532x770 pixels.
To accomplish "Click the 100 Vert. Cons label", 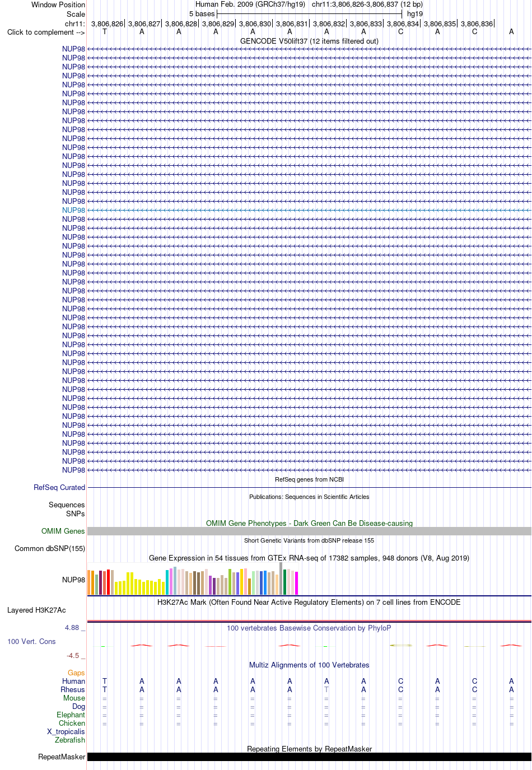I will (31, 642).
